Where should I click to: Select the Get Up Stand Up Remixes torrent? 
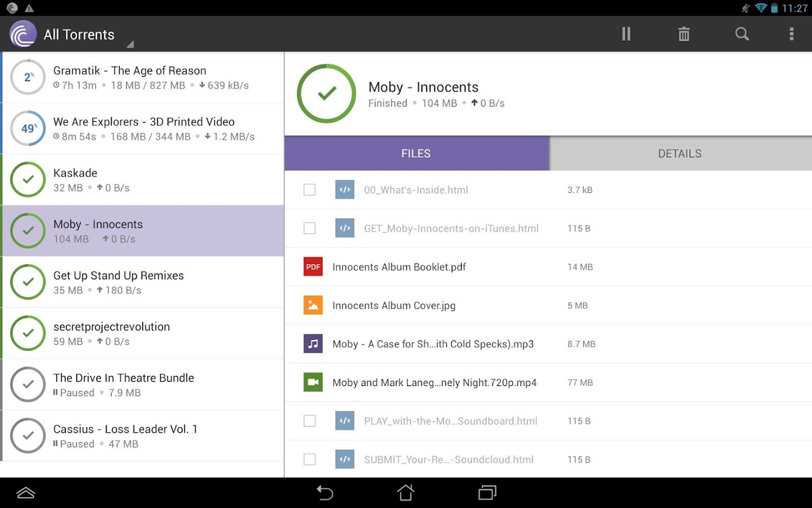[x=143, y=282]
